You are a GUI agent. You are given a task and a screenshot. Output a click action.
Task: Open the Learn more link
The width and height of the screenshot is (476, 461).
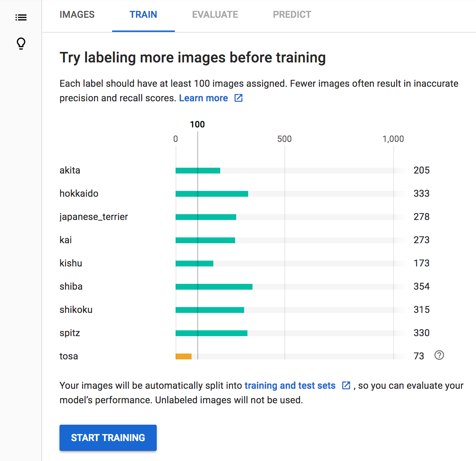tap(204, 98)
